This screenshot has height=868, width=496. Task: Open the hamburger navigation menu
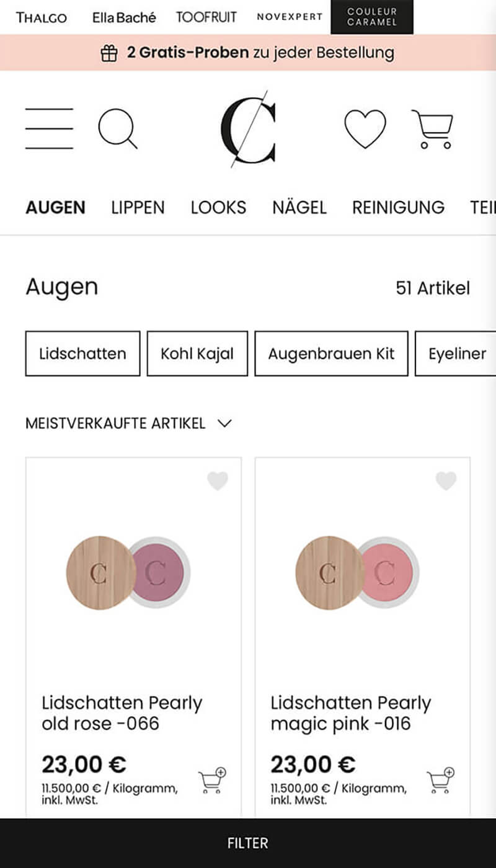49,129
